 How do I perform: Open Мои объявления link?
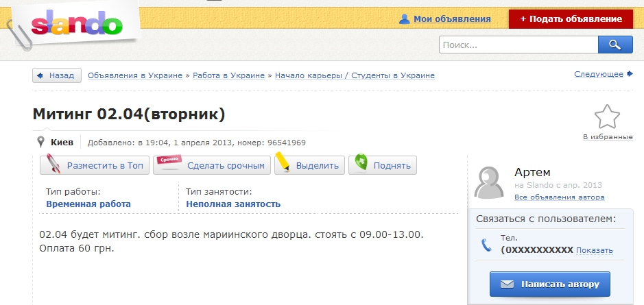(x=452, y=19)
